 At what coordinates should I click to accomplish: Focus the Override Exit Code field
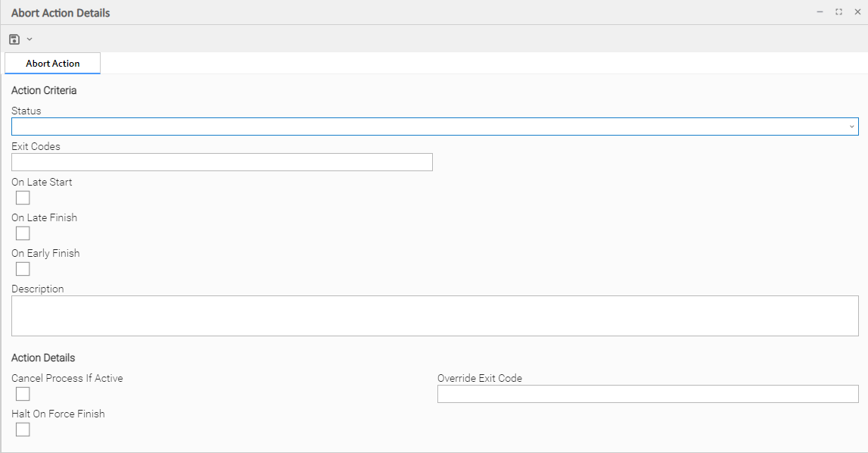pos(648,394)
